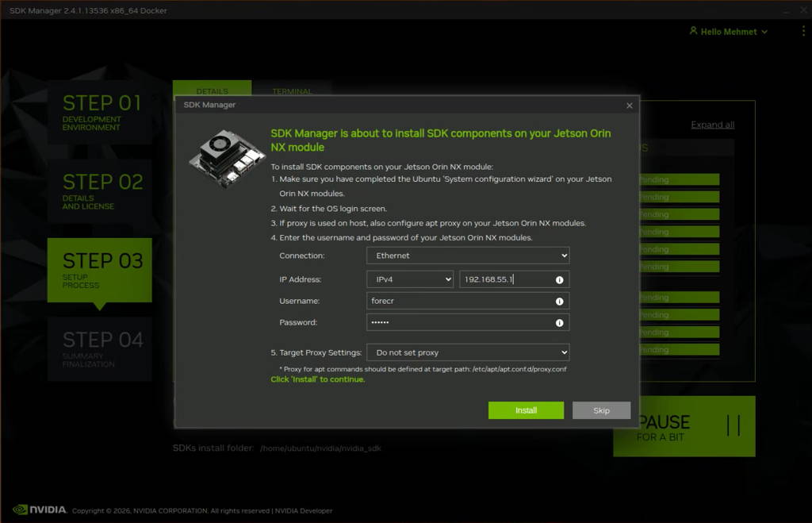Image resolution: width=812 pixels, height=523 pixels.
Task: Switch to the Terminal tab
Action: pyautogui.click(x=292, y=89)
